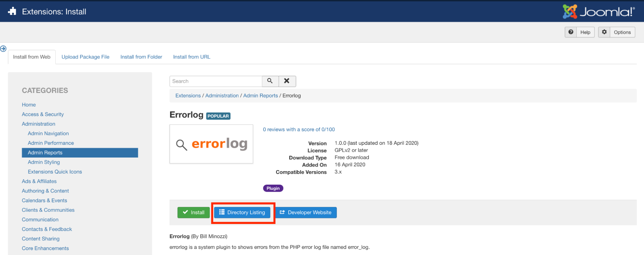Select Content Sharing category
This screenshot has height=255, width=644.
pyautogui.click(x=41, y=239)
